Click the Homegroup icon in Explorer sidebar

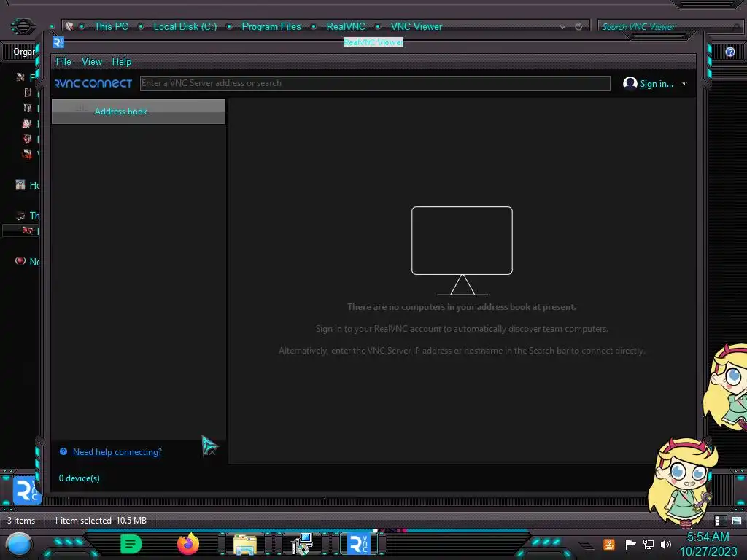pos(20,184)
